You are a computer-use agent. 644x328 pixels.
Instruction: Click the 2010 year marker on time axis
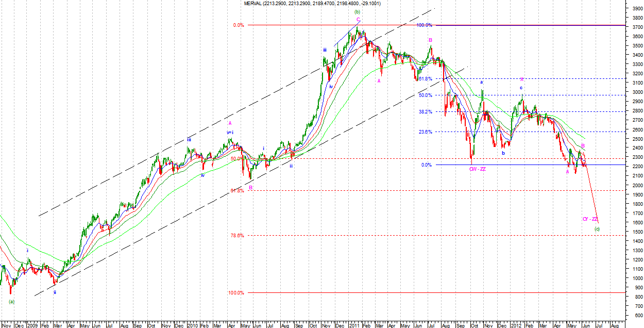(x=192, y=325)
